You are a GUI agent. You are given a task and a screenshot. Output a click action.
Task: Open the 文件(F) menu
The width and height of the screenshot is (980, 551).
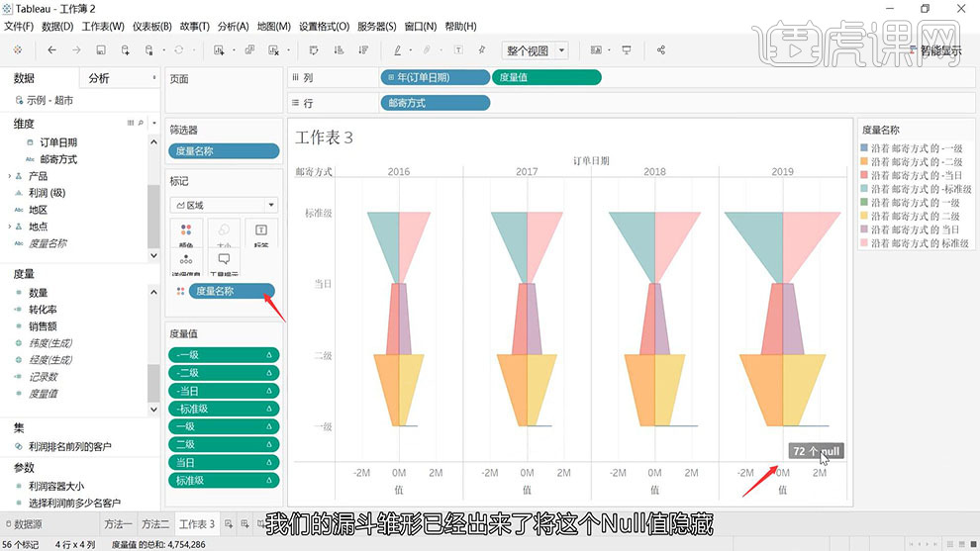[x=19, y=27]
